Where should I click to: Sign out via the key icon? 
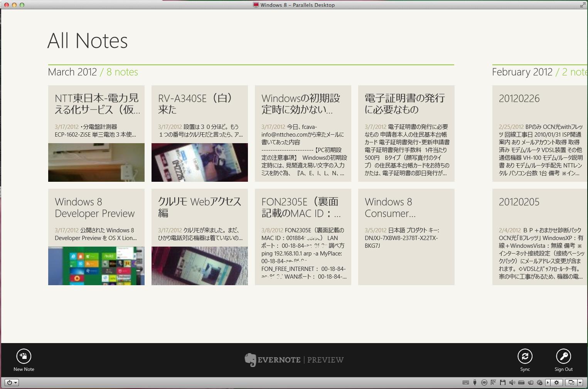564,356
